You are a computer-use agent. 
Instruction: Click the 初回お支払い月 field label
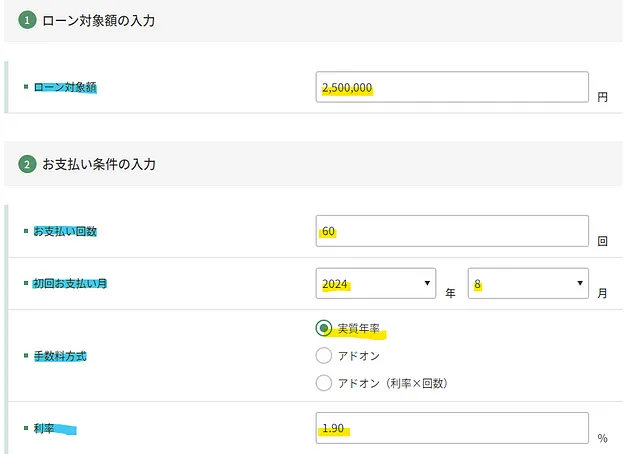coord(70,284)
